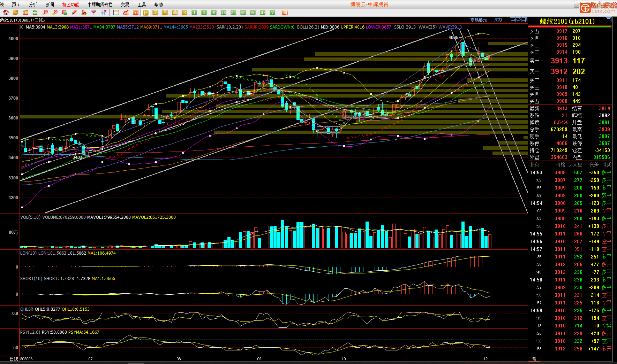Switch to the Tick chart icon
Screen dimensions: 617x364
click(136, 13)
